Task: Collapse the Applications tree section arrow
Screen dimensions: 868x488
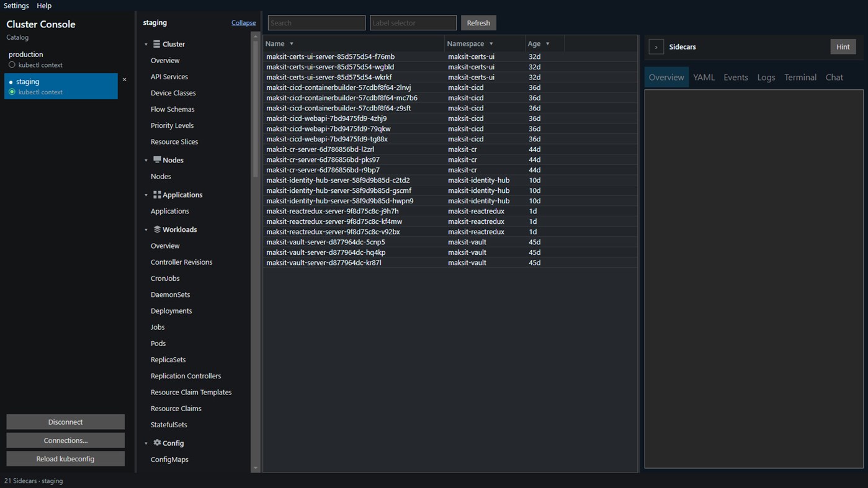Action: 146,195
